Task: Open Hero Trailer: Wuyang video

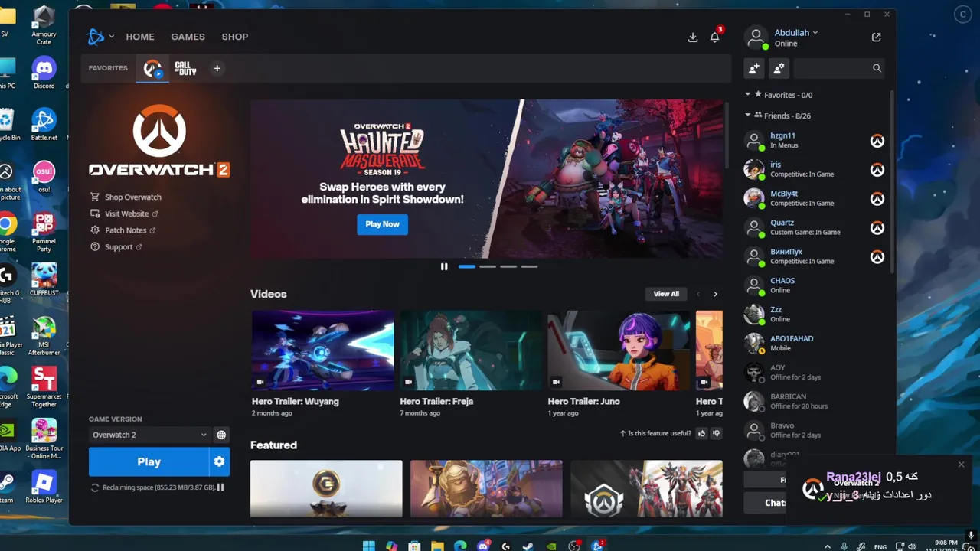Action: pos(322,364)
